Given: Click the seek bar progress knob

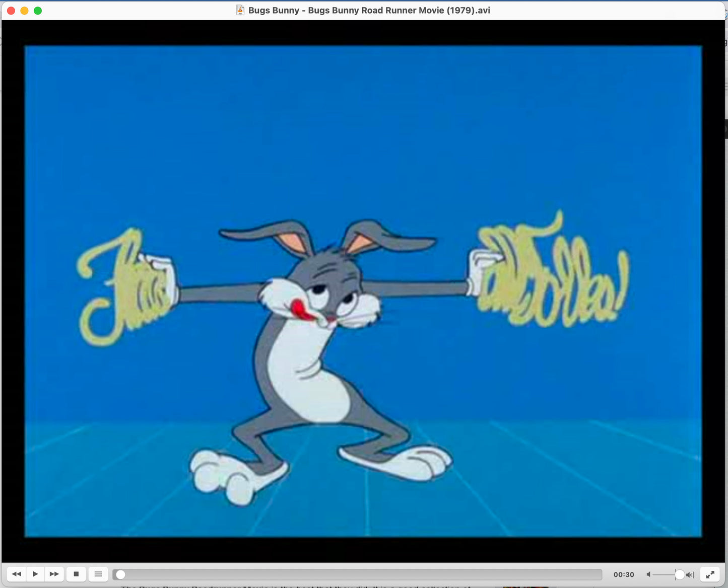Looking at the screenshot, I should [119, 574].
